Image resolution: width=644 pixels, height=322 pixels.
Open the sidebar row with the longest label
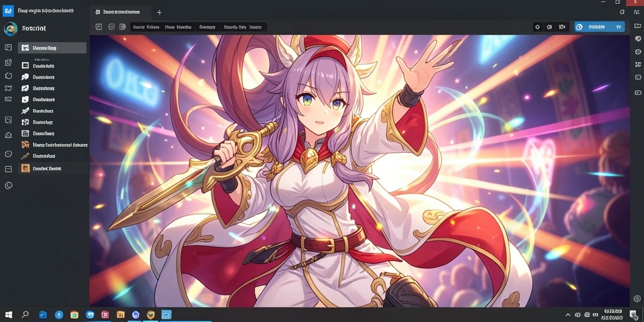[x=53, y=145]
